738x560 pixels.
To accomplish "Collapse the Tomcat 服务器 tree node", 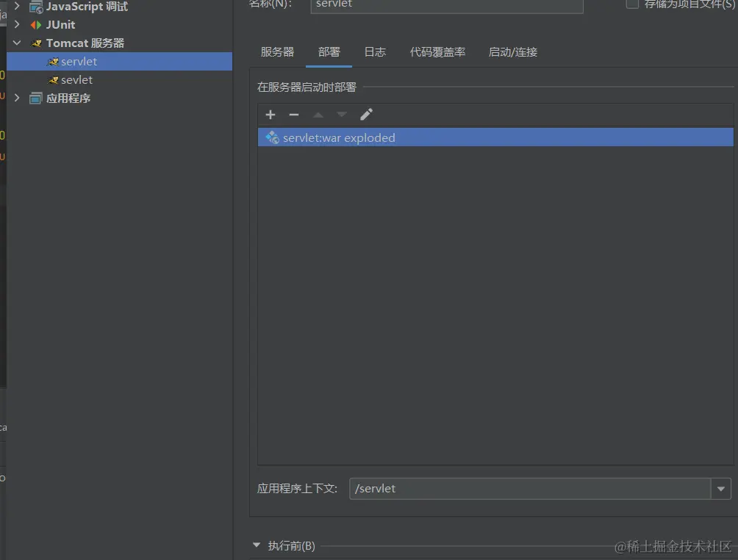I will [x=17, y=43].
